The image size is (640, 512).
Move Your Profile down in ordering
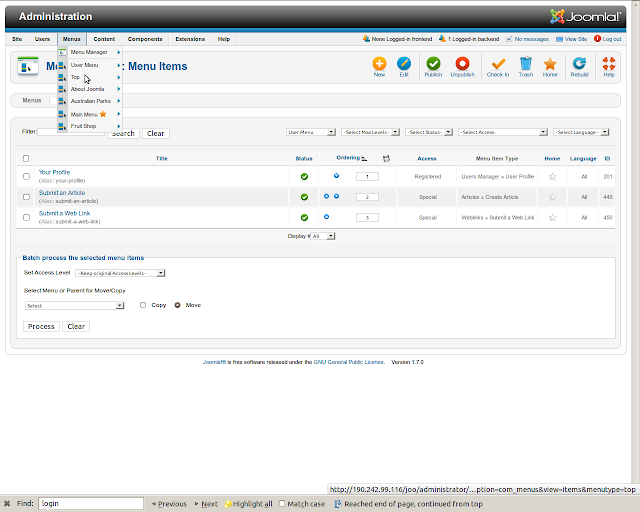click(x=336, y=176)
